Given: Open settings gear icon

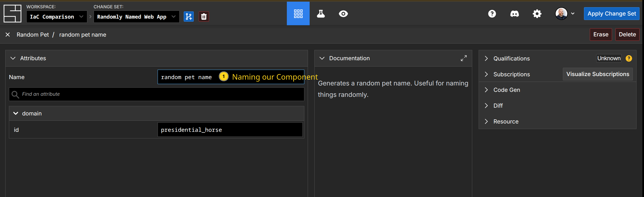Looking at the screenshot, I should pos(537,14).
